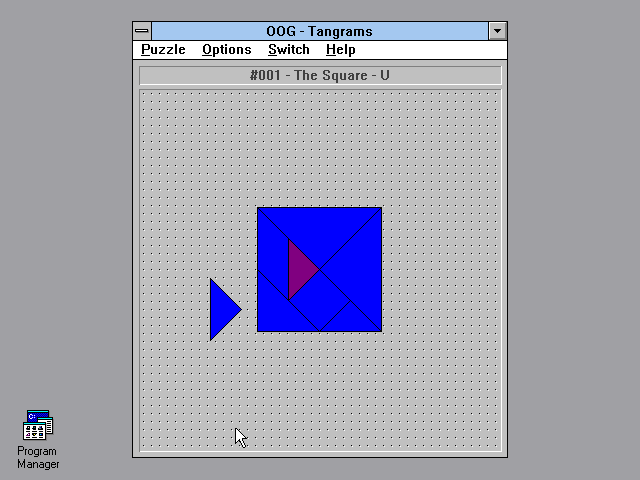The height and width of the screenshot is (480, 640).
Task: Select the small blue square piece
Action: click(320, 300)
